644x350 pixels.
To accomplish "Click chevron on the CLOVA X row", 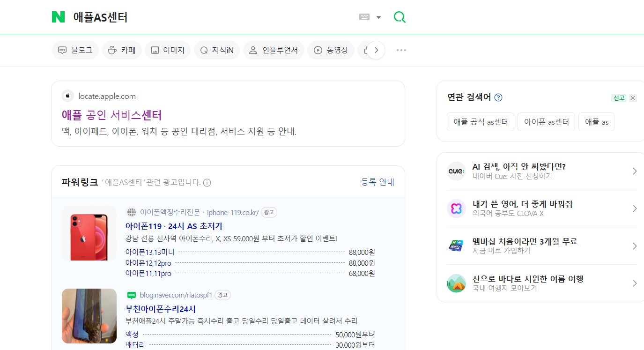I will (x=635, y=209).
